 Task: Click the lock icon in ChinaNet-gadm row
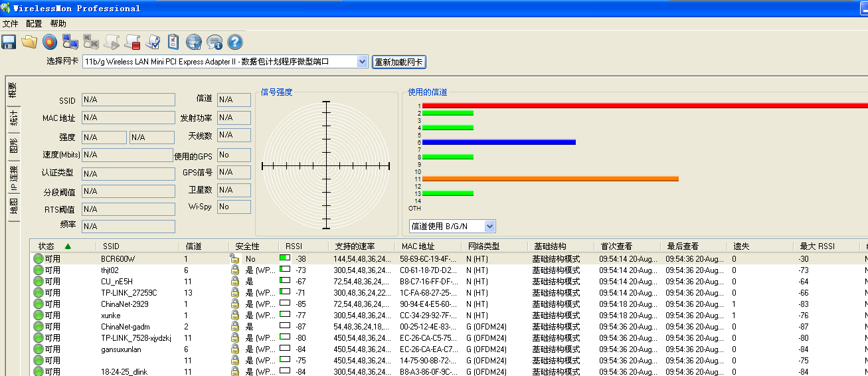234,326
